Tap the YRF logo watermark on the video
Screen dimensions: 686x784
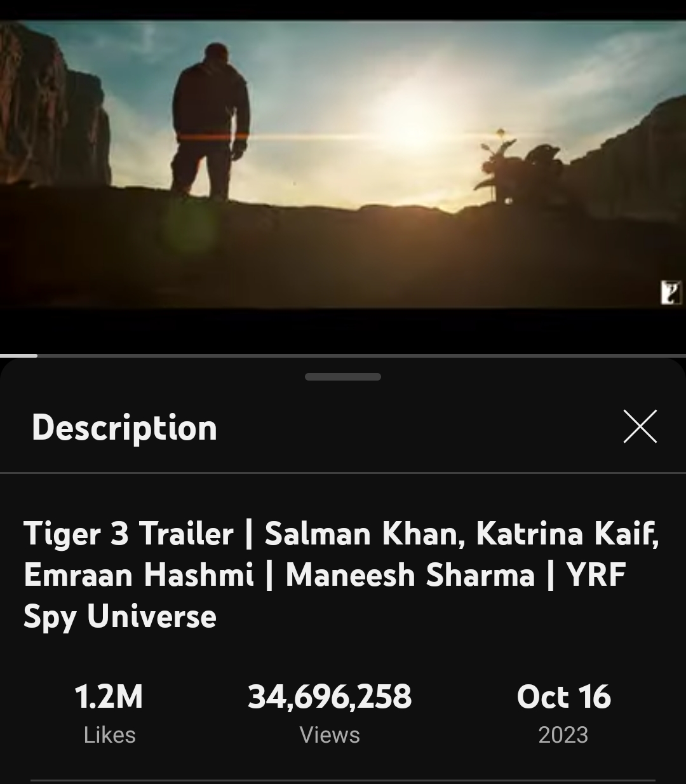point(671,293)
